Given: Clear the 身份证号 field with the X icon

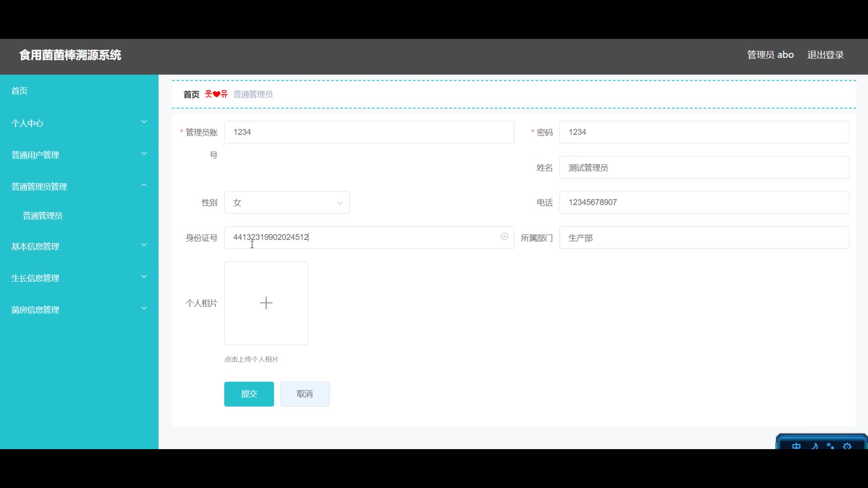Looking at the screenshot, I should [x=504, y=237].
